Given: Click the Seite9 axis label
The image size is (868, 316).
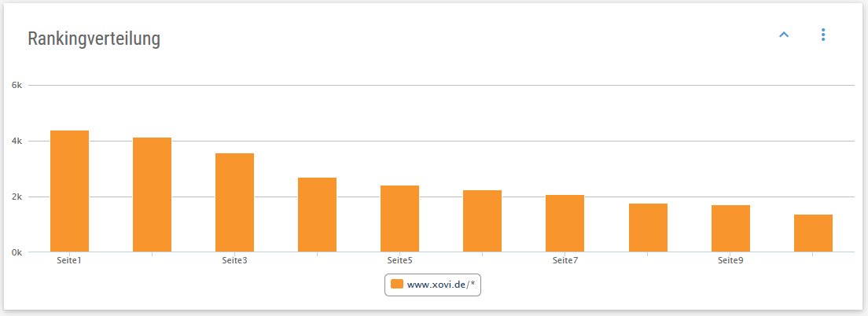Looking at the screenshot, I should point(730,260).
